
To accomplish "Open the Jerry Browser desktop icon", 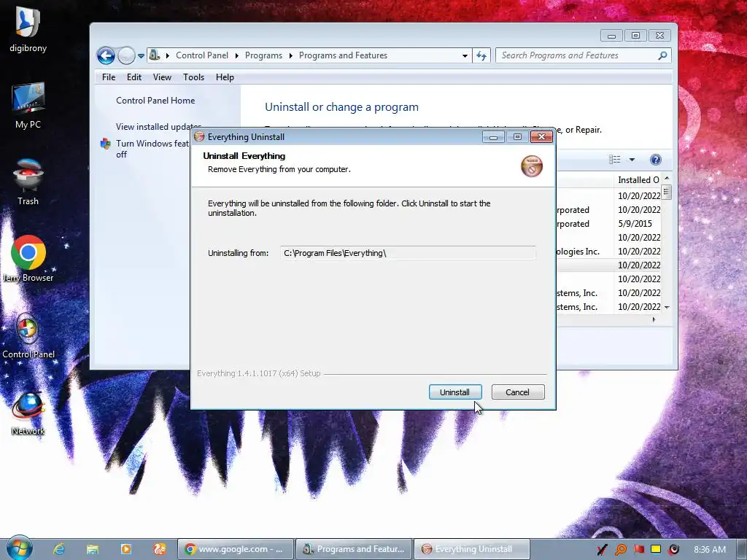I will 28,259.
